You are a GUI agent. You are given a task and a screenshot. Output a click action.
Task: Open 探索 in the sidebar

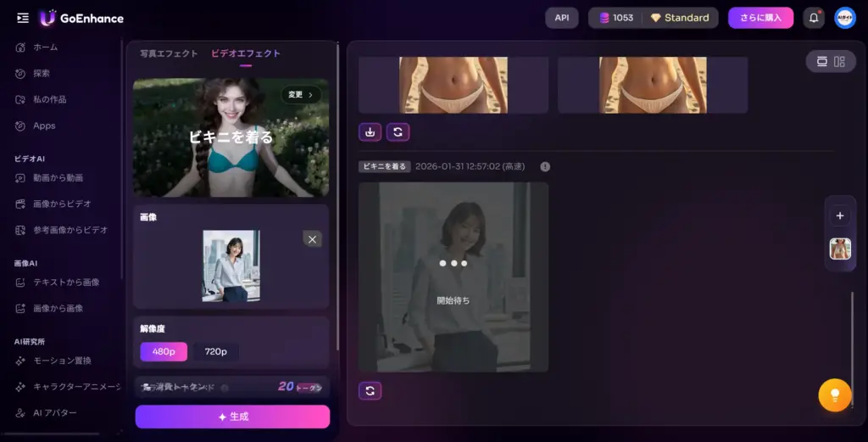tap(33, 73)
